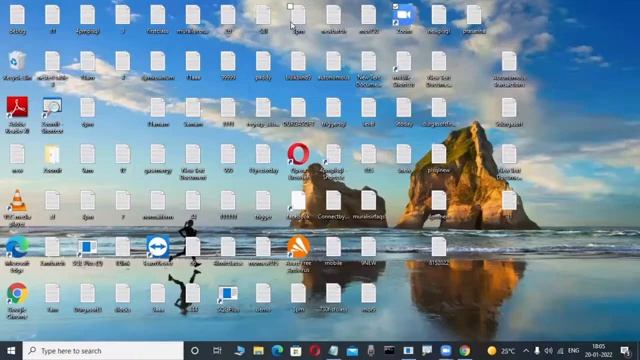Open Microsoft Store from the taskbar
This screenshot has height=360, width=640.
pos(296,351)
